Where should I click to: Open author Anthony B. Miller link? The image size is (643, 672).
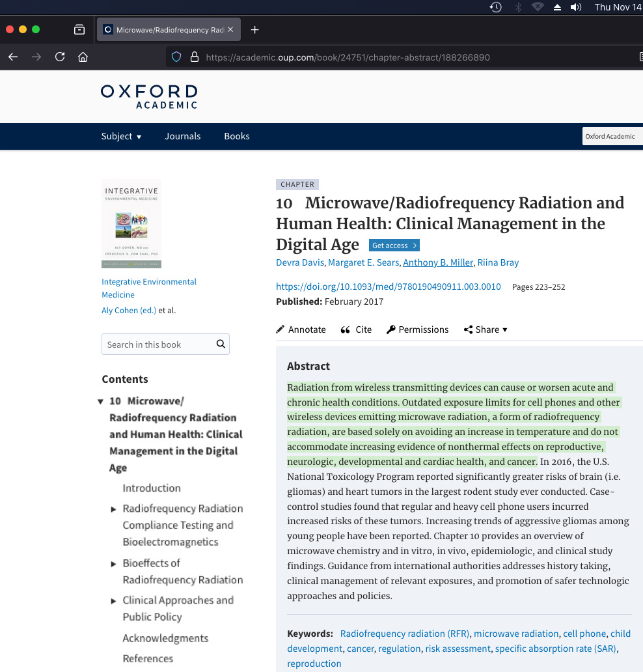[438, 262]
